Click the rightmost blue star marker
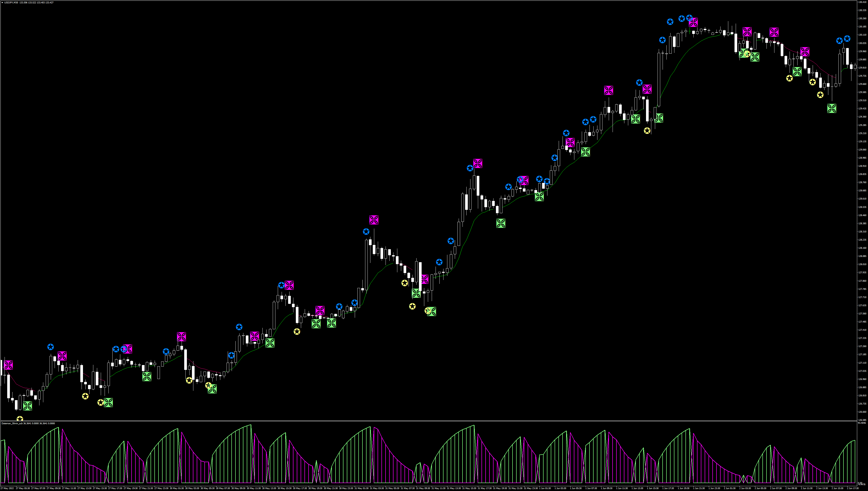The width and height of the screenshot is (868, 491). pyautogui.click(x=847, y=39)
